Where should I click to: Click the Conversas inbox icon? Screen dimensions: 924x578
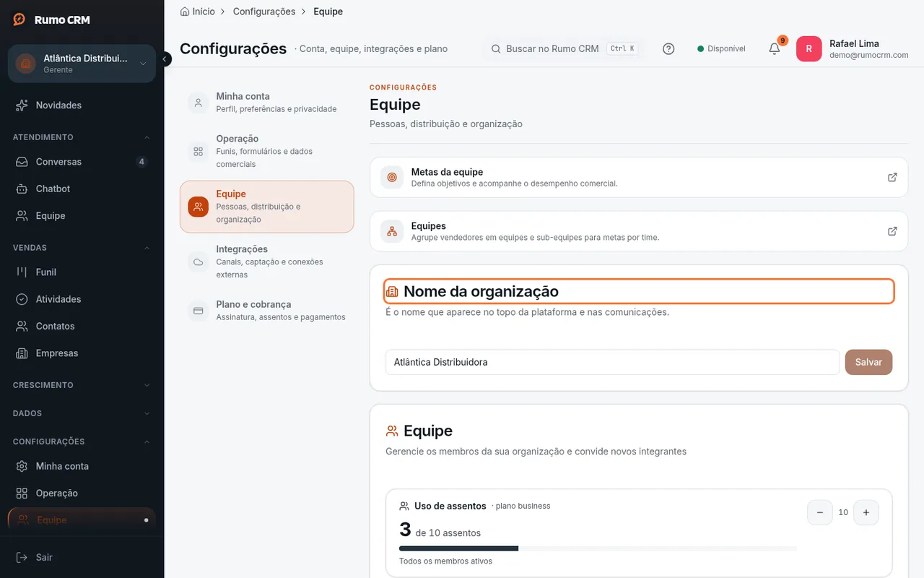pos(22,162)
